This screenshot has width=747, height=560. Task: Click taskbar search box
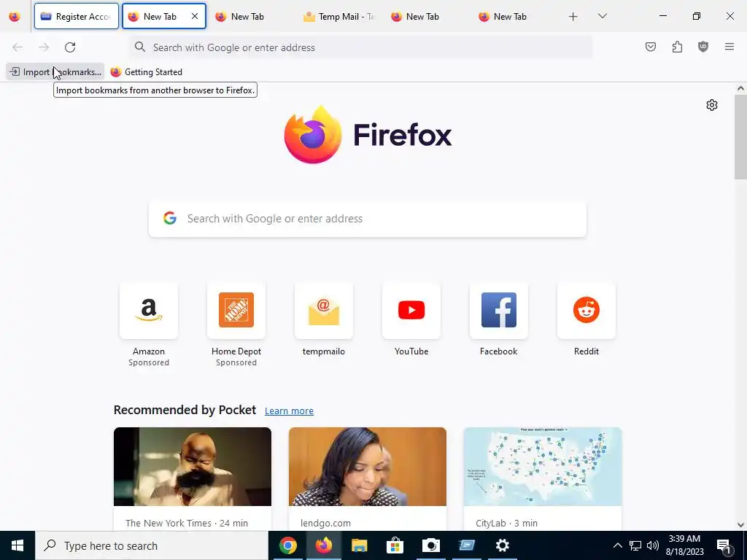152,545
